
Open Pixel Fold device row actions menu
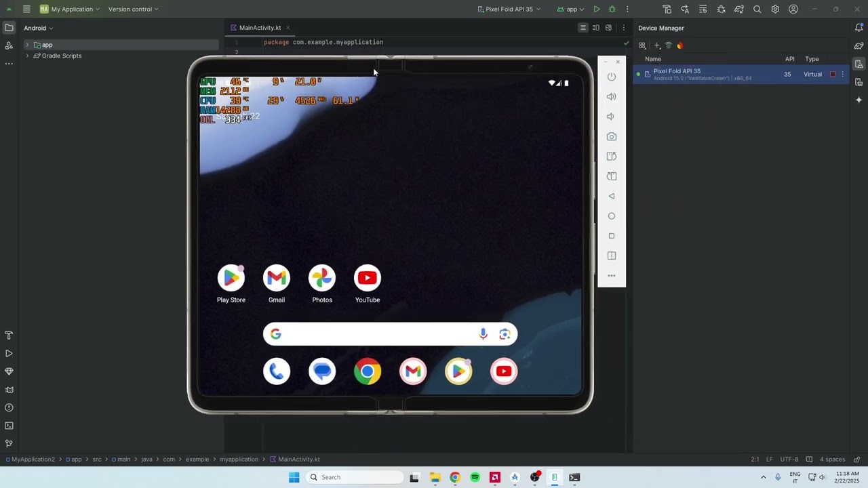[x=843, y=75]
